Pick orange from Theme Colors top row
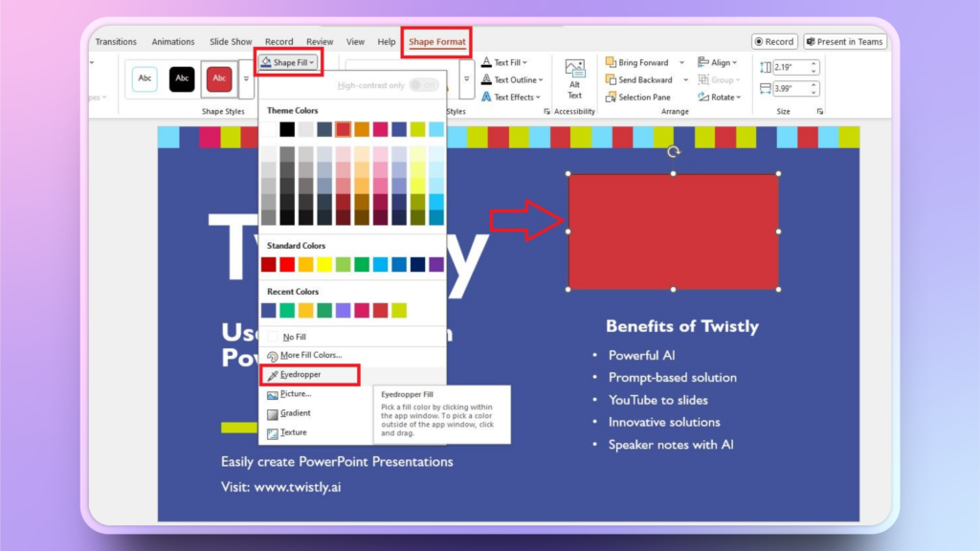 [x=361, y=129]
